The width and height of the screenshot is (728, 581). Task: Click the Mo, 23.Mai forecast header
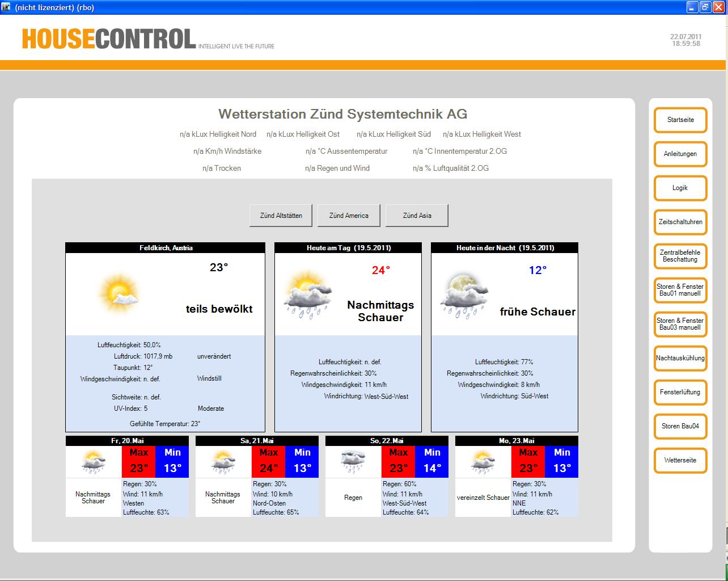517,441
